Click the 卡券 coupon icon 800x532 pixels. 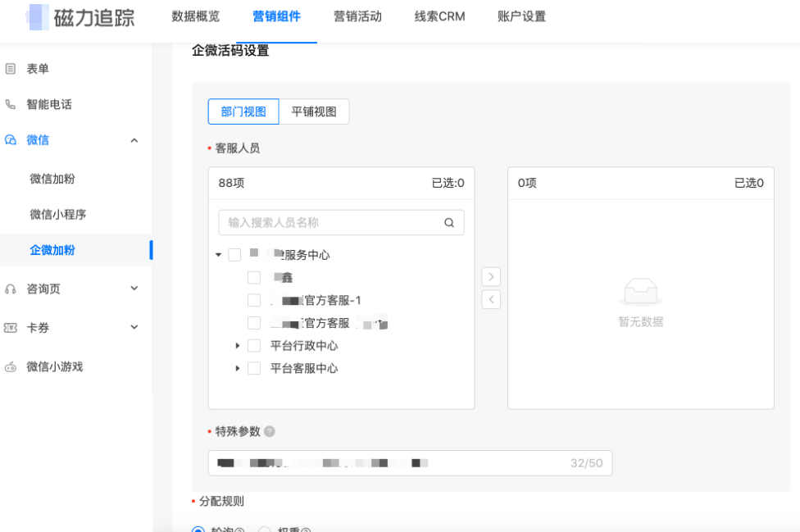pos(9,327)
